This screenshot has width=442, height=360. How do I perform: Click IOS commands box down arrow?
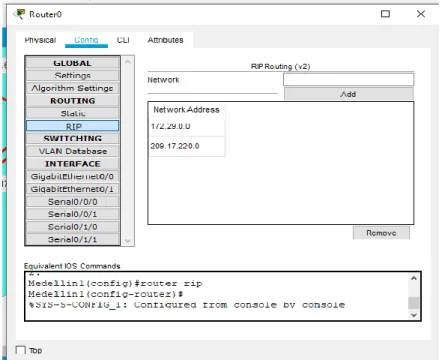(x=414, y=315)
